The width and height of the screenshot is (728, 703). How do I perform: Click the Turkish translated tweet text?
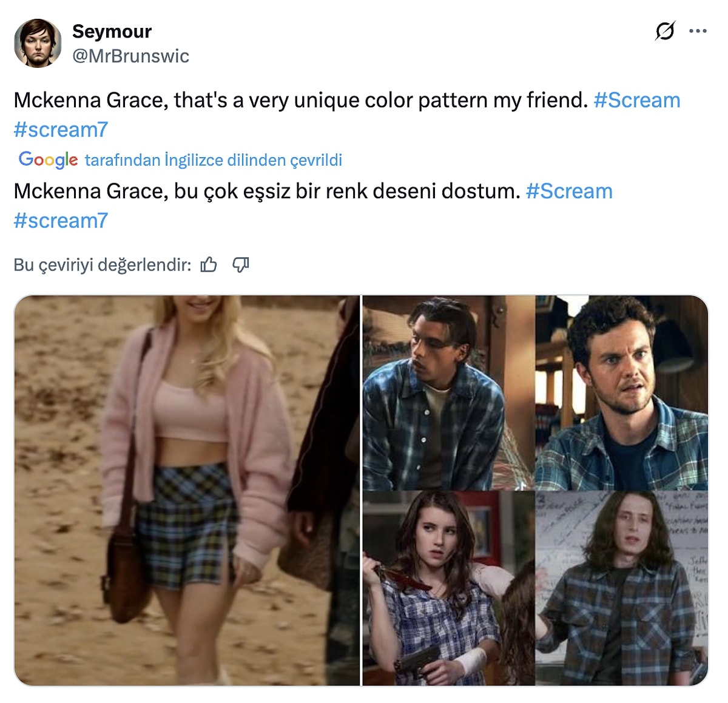(267, 191)
